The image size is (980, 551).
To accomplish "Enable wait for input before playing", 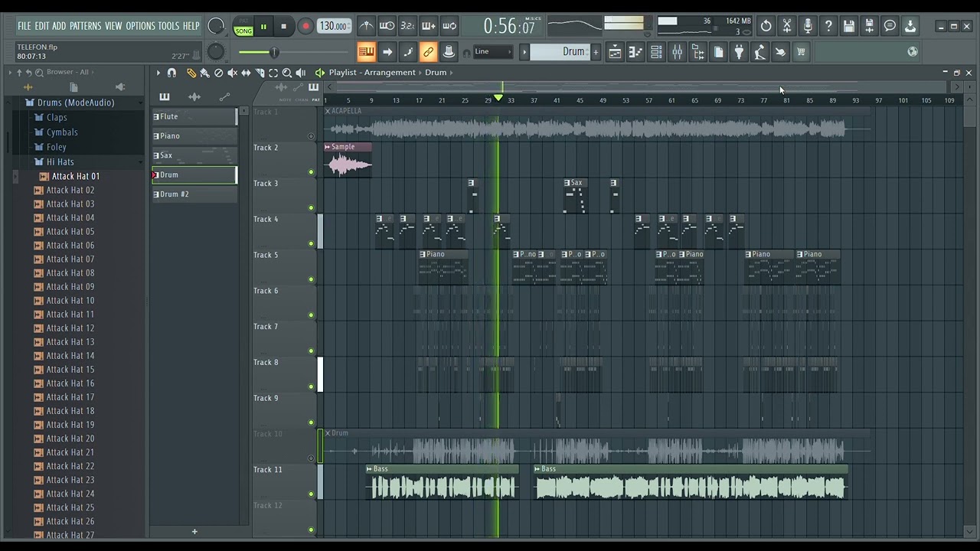I will coord(387,26).
